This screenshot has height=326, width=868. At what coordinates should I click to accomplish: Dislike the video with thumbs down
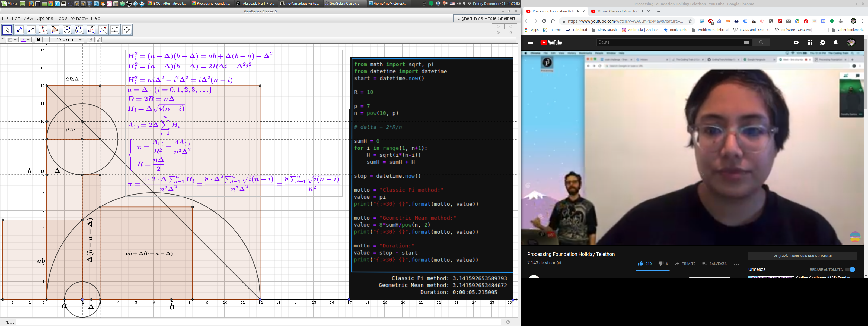661,264
